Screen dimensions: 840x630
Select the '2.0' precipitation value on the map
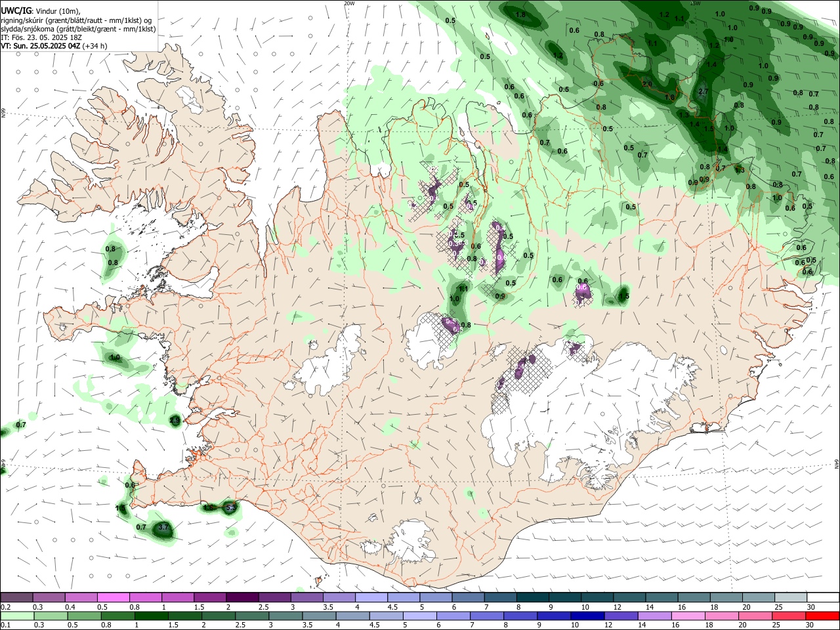pyautogui.click(x=647, y=84)
